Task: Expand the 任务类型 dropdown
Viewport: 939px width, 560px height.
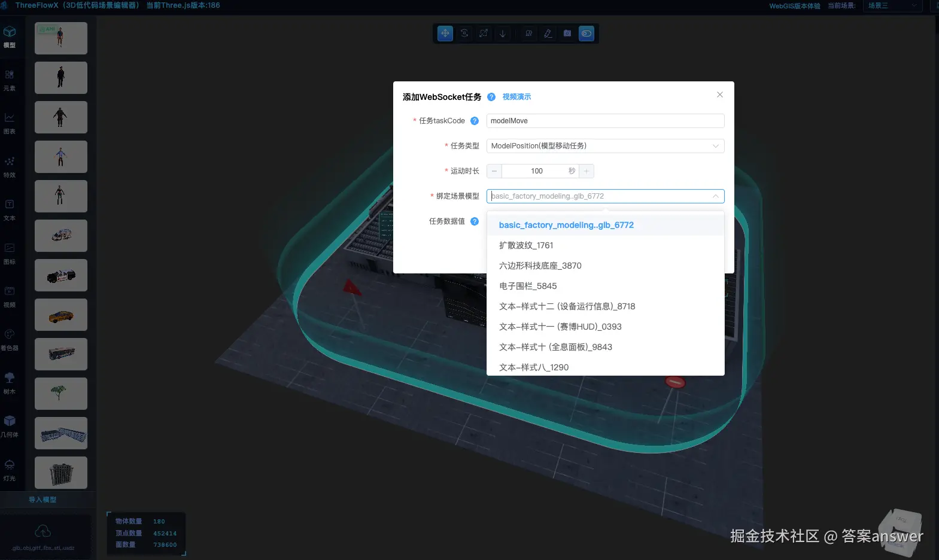Action: point(606,146)
